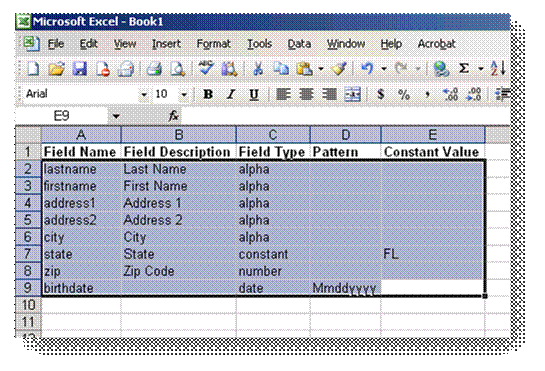Select row 10 header
The width and height of the screenshot is (545, 371).
click(28, 305)
